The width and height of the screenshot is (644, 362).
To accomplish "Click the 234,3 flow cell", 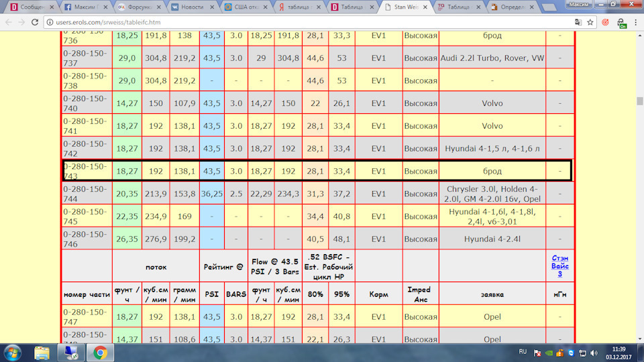I will tap(288, 194).
